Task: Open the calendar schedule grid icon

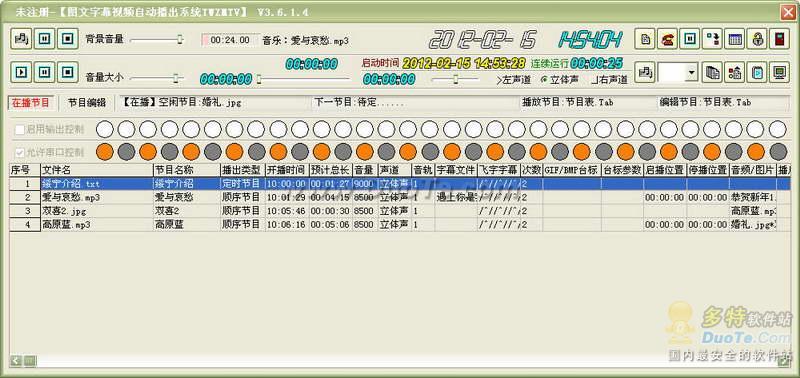Action: click(735, 39)
